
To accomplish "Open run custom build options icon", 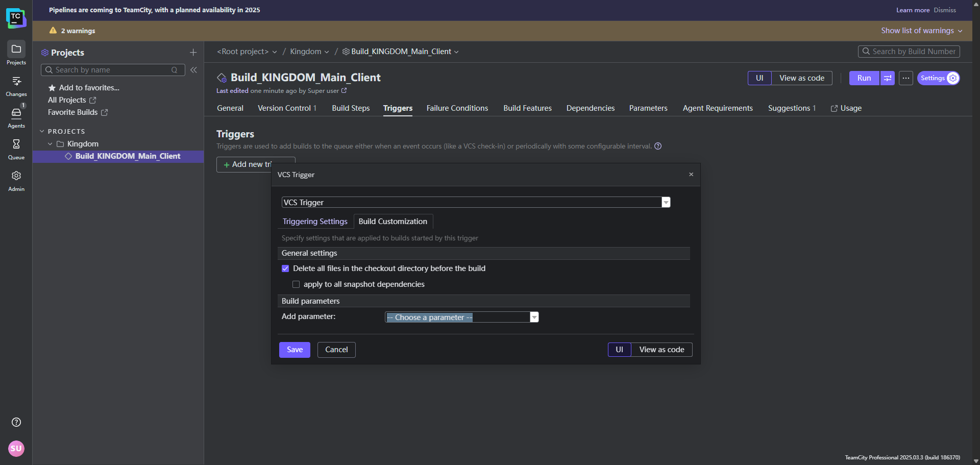I will click(x=888, y=78).
